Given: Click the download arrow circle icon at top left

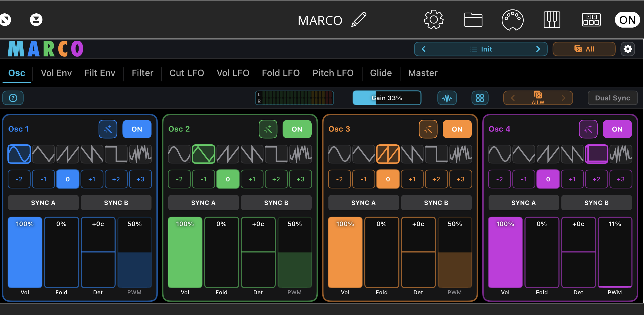Looking at the screenshot, I should click(36, 20).
